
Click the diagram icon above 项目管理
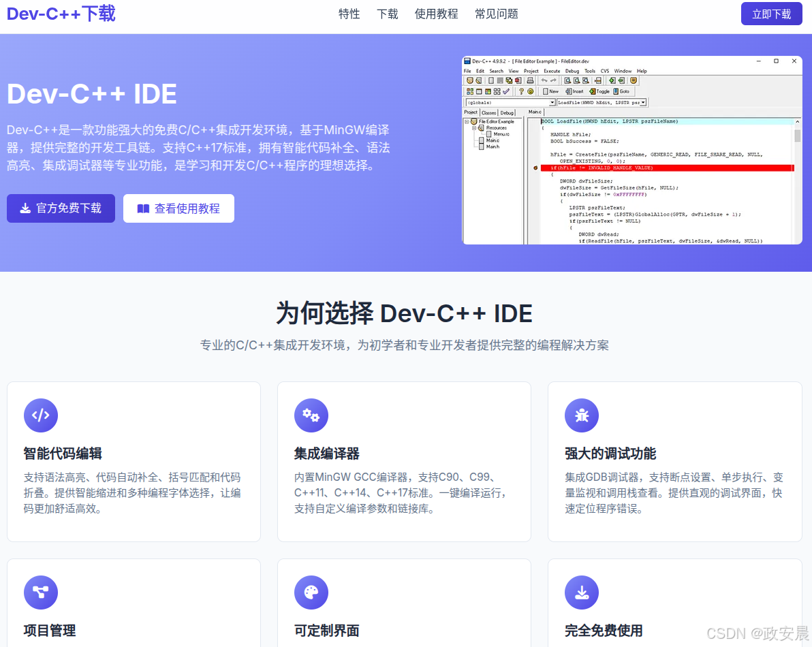click(41, 592)
